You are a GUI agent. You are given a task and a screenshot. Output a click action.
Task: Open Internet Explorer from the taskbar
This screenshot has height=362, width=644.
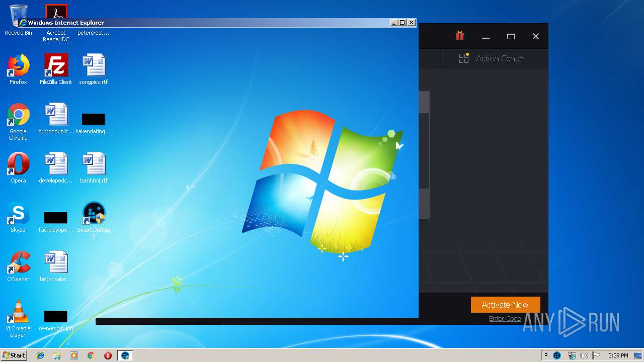(40, 355)
